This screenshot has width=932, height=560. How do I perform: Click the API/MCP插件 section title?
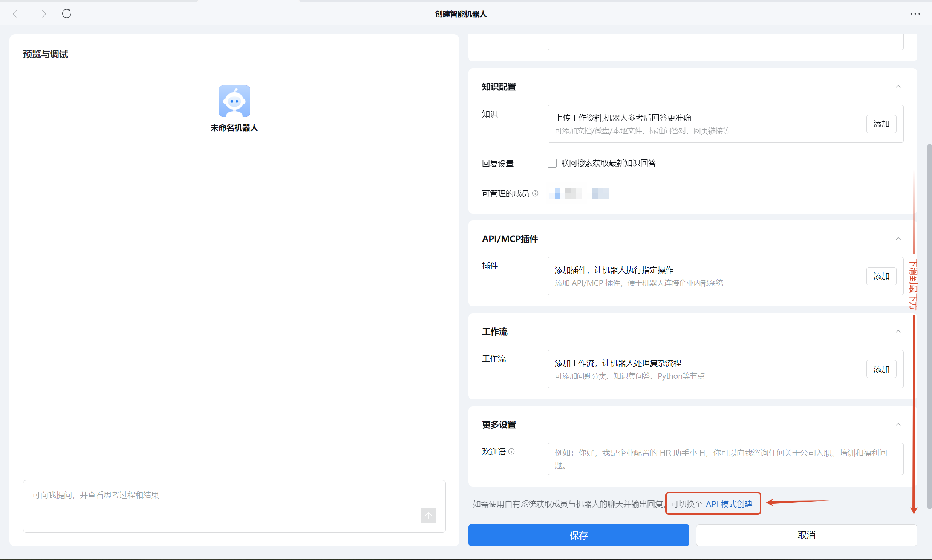[x=510, y=239]
